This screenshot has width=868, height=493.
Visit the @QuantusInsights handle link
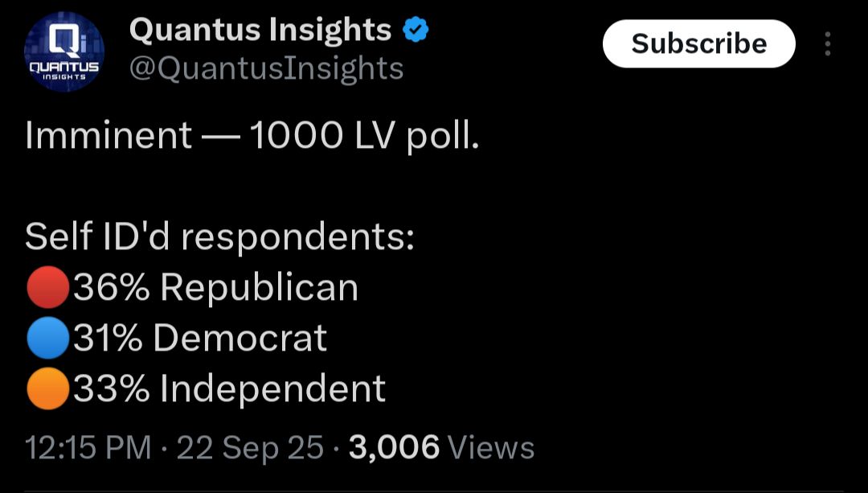[x=266, y=69]
